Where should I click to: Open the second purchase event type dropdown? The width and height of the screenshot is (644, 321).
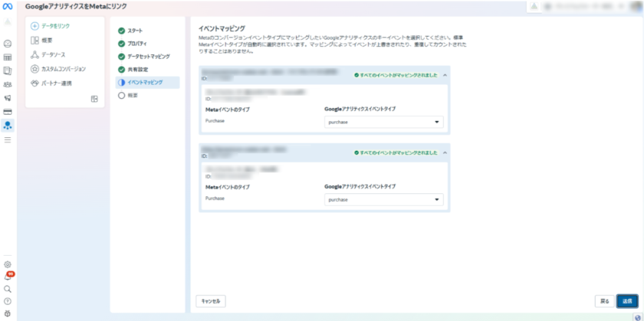tap(383, 200)
